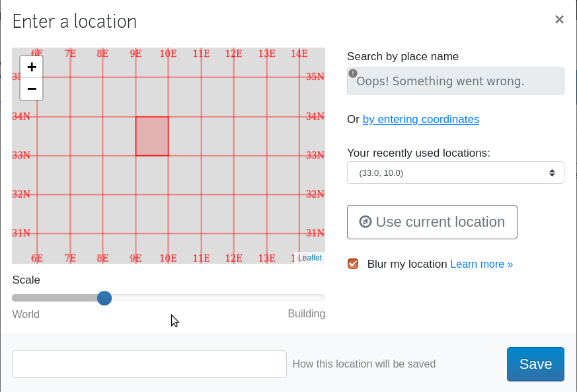
Task: Zoom out on the map
Action: 32,89
